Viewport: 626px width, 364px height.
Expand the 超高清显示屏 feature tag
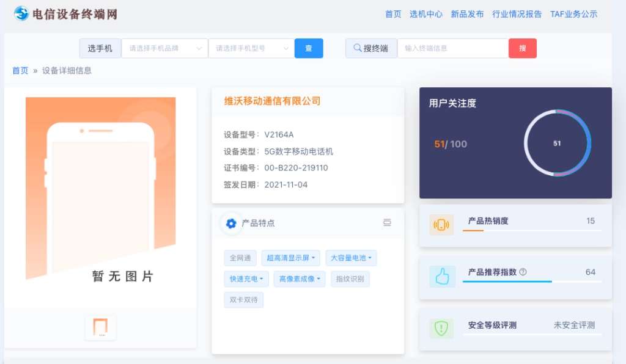pyautogui.click(x=290, y=258)
